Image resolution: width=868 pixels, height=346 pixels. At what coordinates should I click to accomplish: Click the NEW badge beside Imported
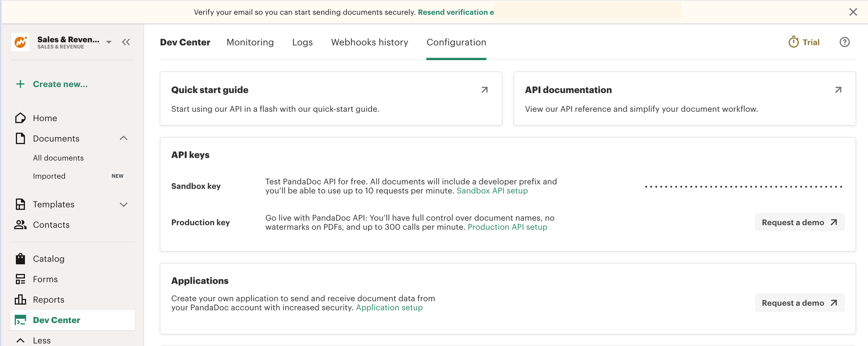pyautogui.click(x=118, y=176)
